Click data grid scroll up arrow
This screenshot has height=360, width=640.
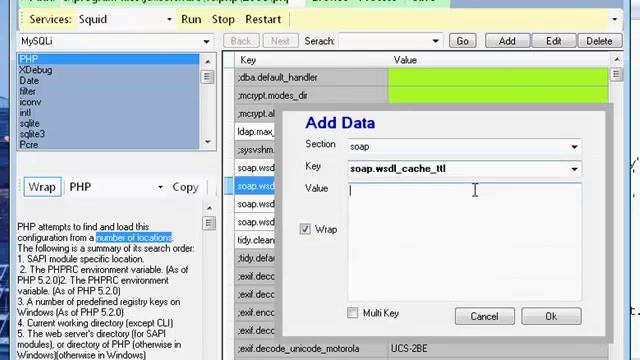[616, 60]
